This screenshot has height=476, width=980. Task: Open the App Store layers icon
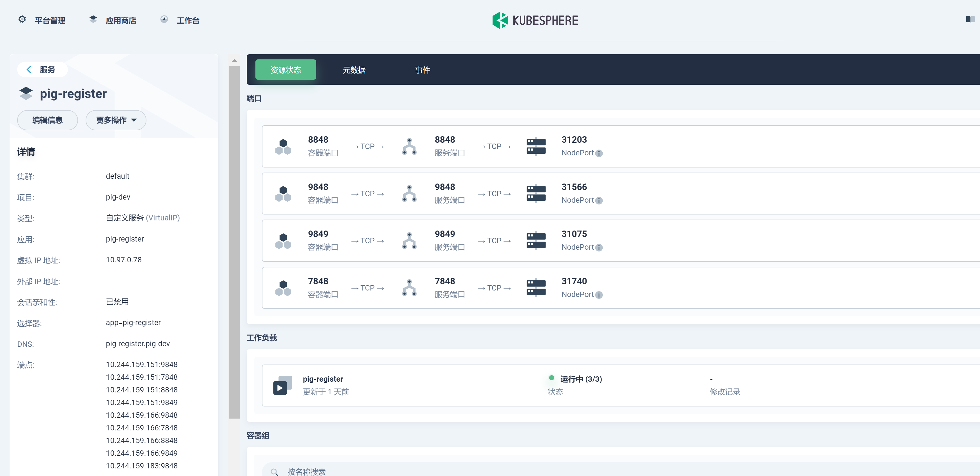pyautogui.click(x=93, y=19)
